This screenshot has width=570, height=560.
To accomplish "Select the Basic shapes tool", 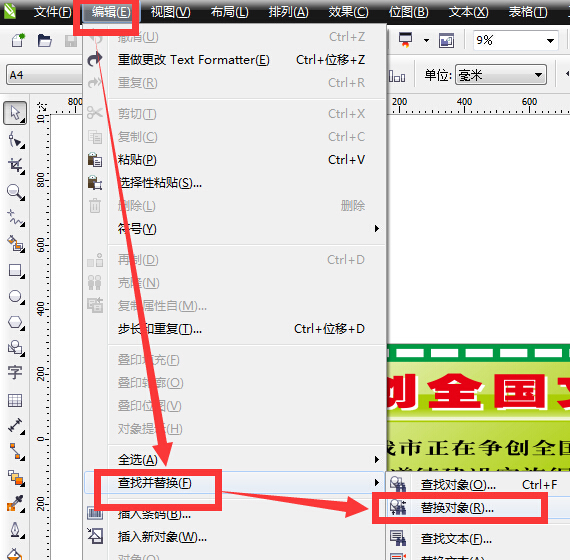I will click(x=15, y=348).
